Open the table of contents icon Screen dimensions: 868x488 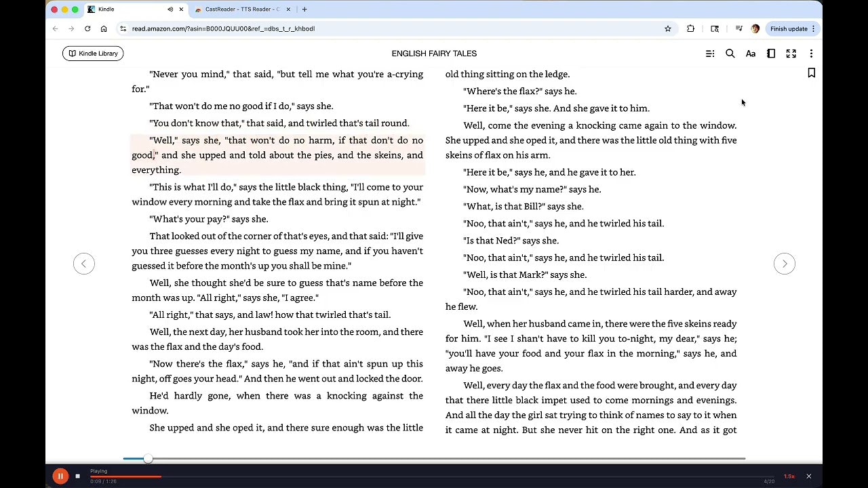710,53
